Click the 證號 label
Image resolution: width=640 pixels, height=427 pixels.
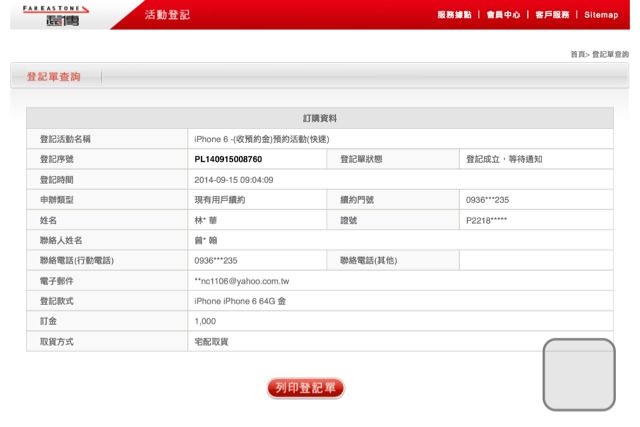349,220
